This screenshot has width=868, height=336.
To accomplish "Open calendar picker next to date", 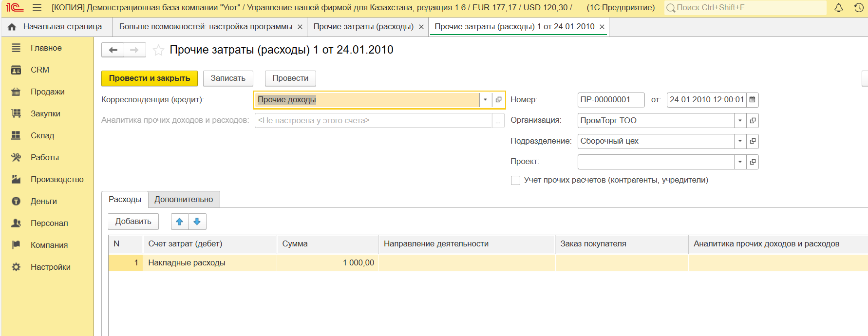I will click(x=753, y=100).
